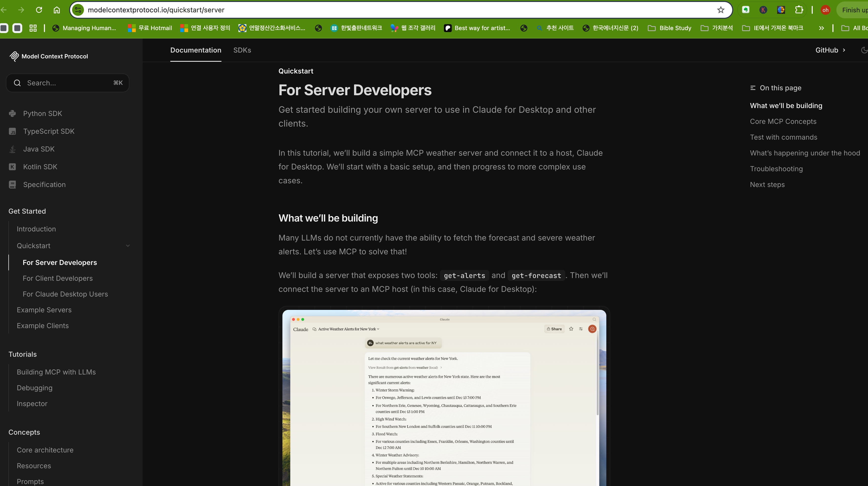
Task: Open Example Servers page
Action: (x=44, y=310)
